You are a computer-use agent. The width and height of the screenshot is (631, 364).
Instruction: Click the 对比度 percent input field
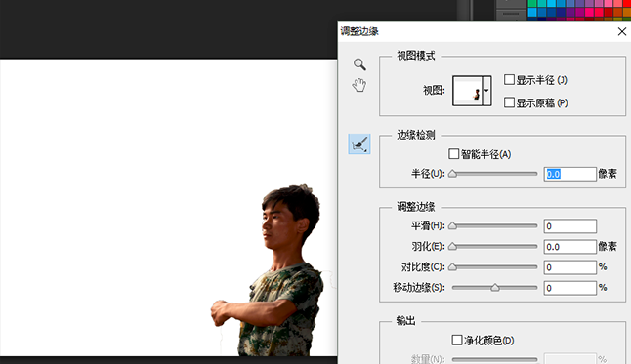pyautogui.click(x=569, y=267)
